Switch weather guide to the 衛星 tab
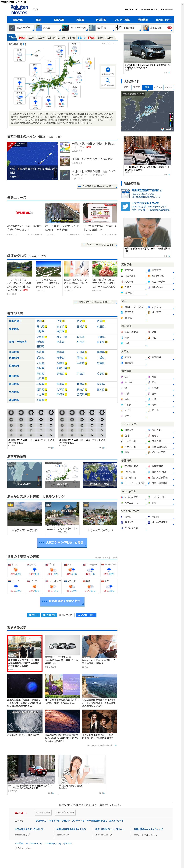Image resolution: width=184 pixels, height=868 pixels. pos(126,87)
